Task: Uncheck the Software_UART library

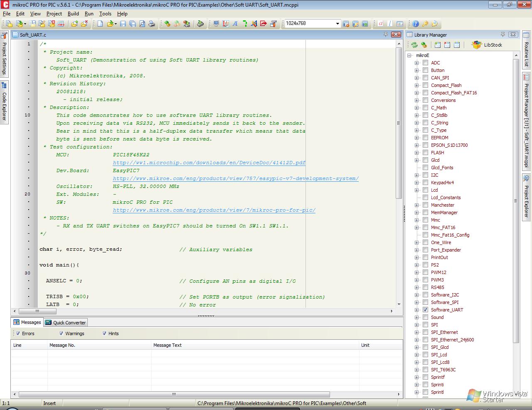Action: (x=425, y=309)
